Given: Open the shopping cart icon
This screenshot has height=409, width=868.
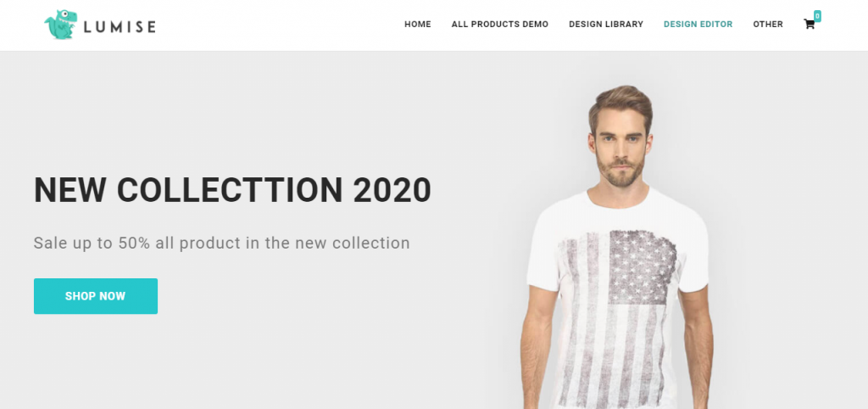Looking at the screenshot, I should click(809, 25).
